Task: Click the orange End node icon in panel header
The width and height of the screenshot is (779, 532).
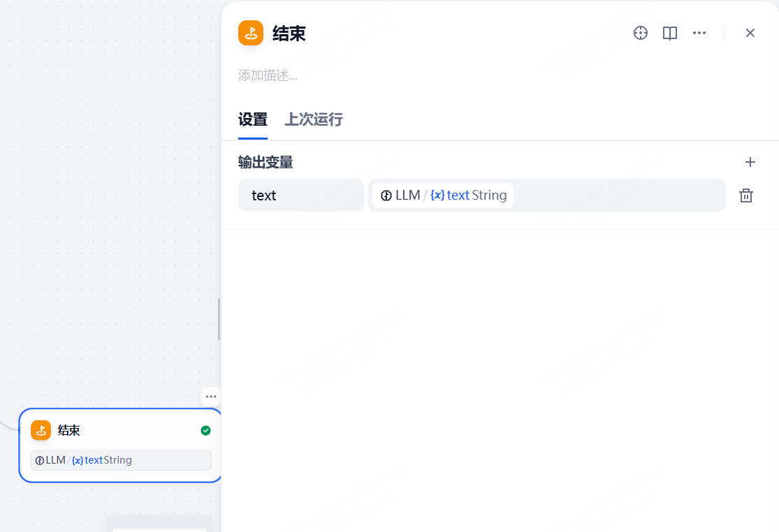Action: pyautogui.click(x=251, y=33)
